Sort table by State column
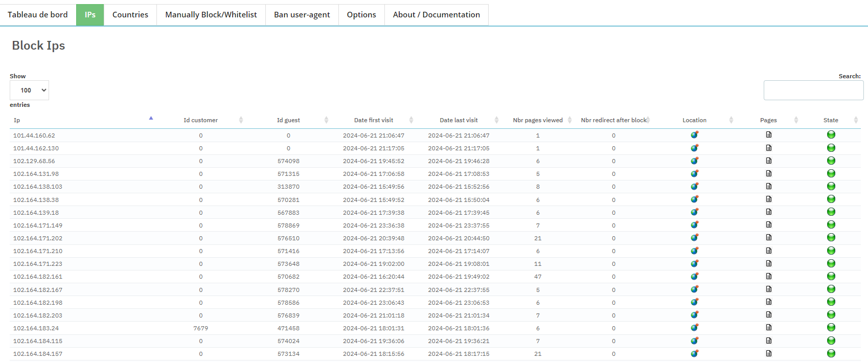 coord(831,120)
